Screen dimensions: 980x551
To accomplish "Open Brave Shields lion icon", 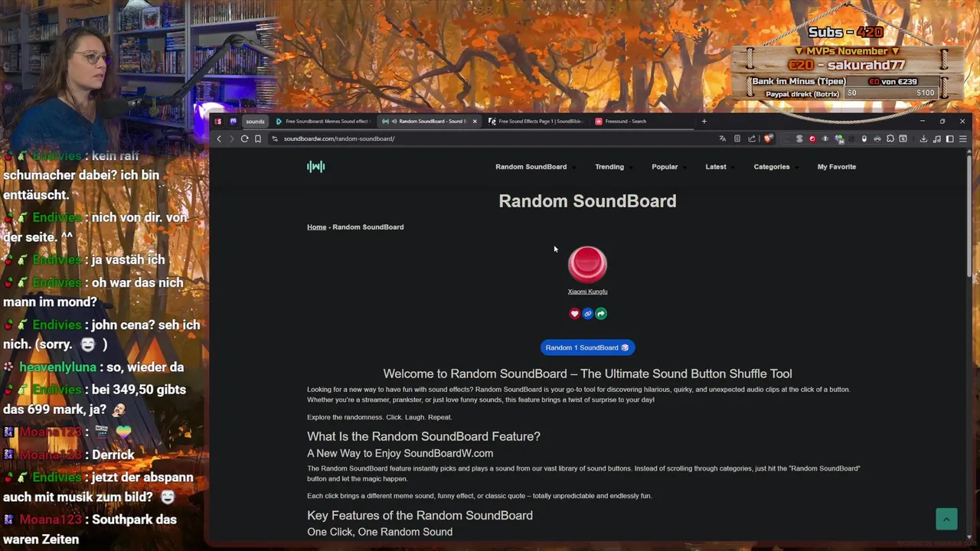I will [x=767, y=139].
